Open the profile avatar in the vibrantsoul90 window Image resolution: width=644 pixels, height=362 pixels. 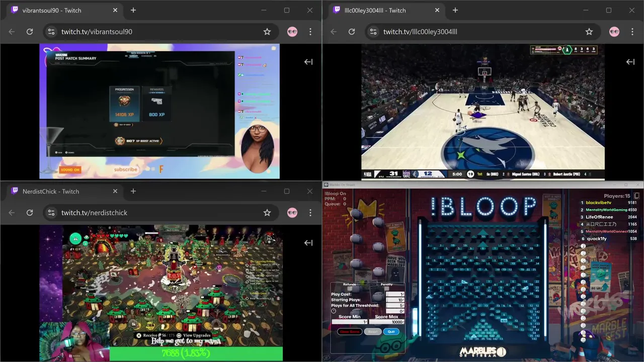292,32
